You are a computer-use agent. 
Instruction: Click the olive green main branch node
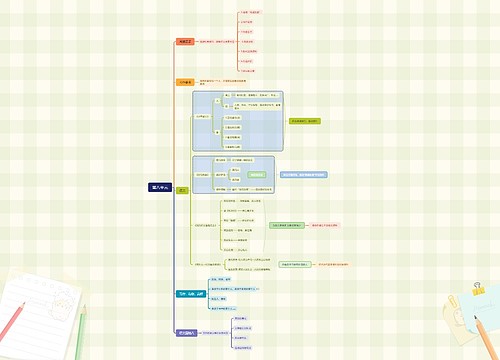pyautogui.click(x=182, y=190)
